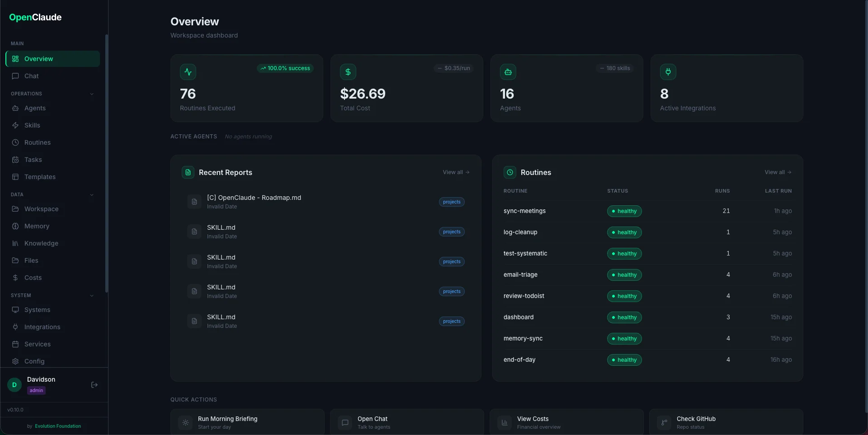
Task: Click projects tag on OpenClaude Roadmap.md
Action: pyautogui.click(x=452, y=202)
